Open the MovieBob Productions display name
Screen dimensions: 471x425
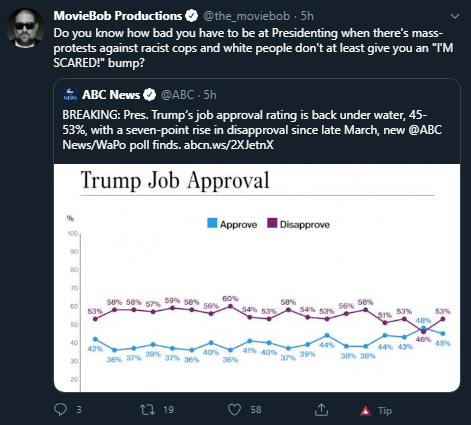click(118, 16)
